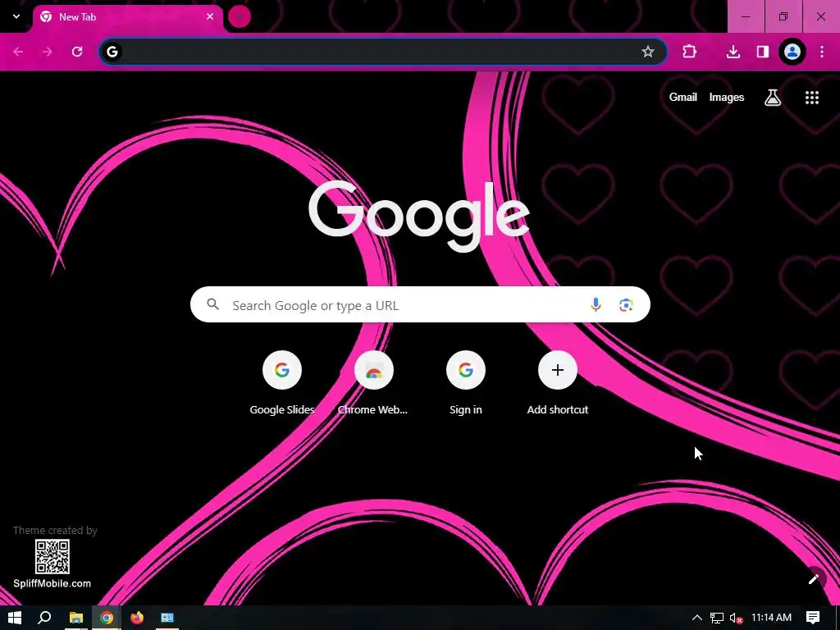Image resolution: width=840 pixels, height=630 pixels.
Task: Click the Chrome taskbar icon
Action: point(107,618)
